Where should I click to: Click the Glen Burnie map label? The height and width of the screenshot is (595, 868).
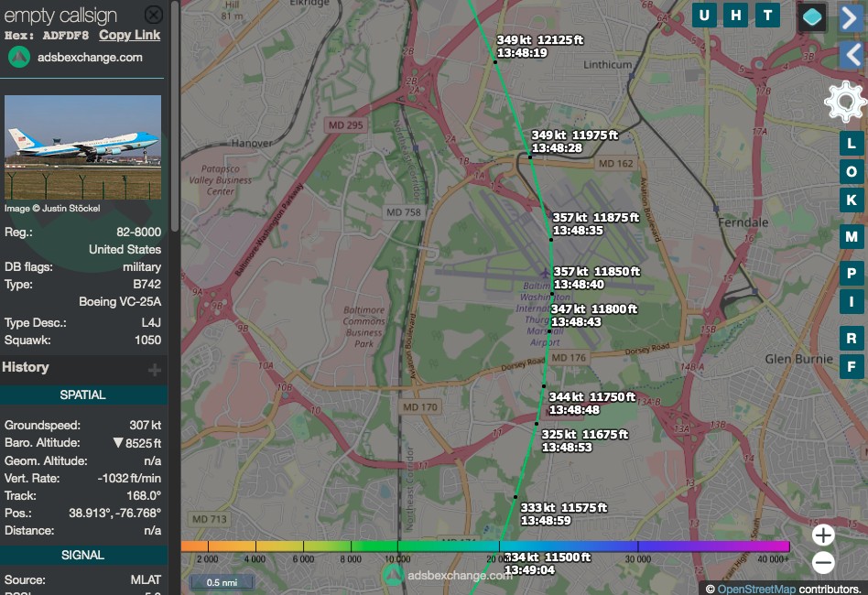pos(798,359)
